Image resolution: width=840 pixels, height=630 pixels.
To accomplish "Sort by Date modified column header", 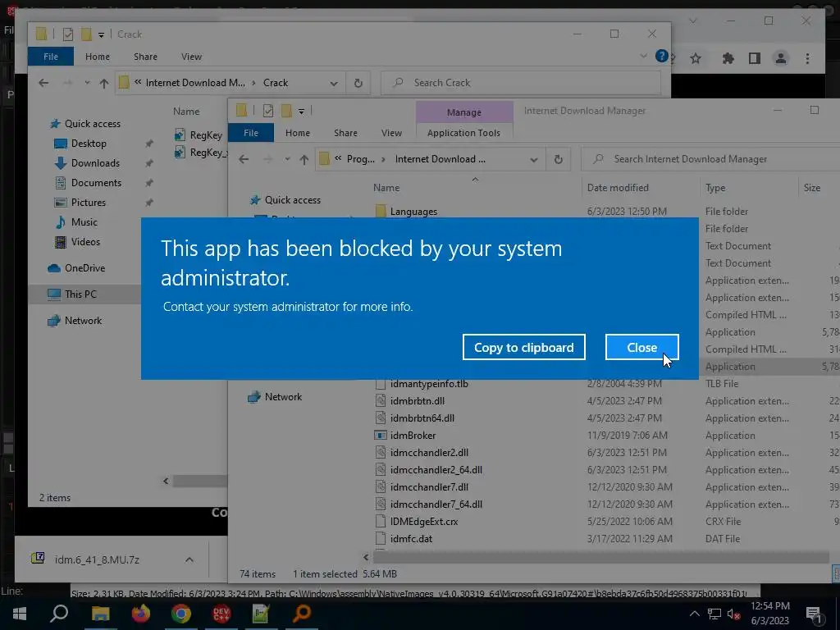I will 618,188.
